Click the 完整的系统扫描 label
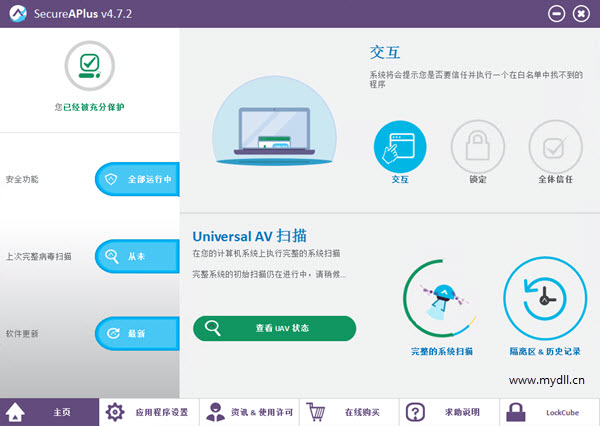600x426 pixels. pyautogui.click(x=442, y=351)
